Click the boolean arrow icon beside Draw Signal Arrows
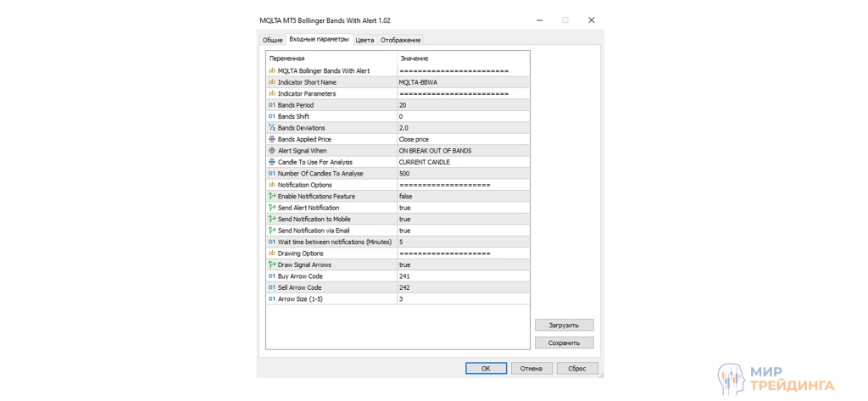The height and width of the screenshot is (401, 868). [272, 265]
